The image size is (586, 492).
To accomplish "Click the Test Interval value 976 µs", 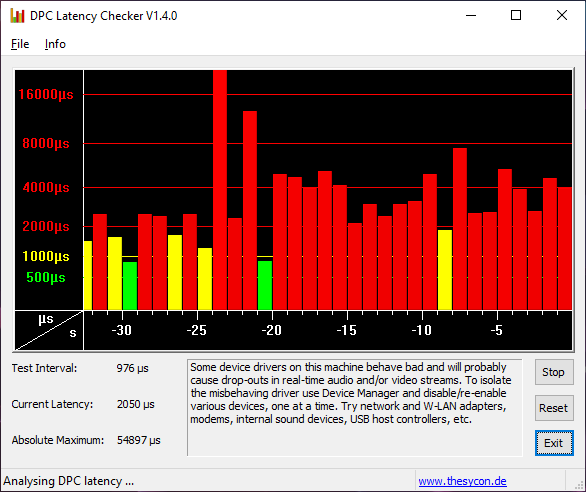I will [132, 368].
